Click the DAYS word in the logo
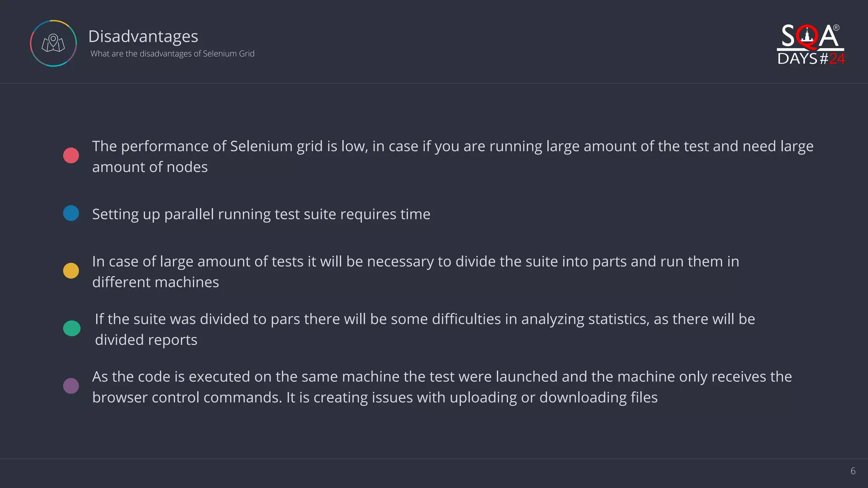868x488 pixels. tap(797, 59)
